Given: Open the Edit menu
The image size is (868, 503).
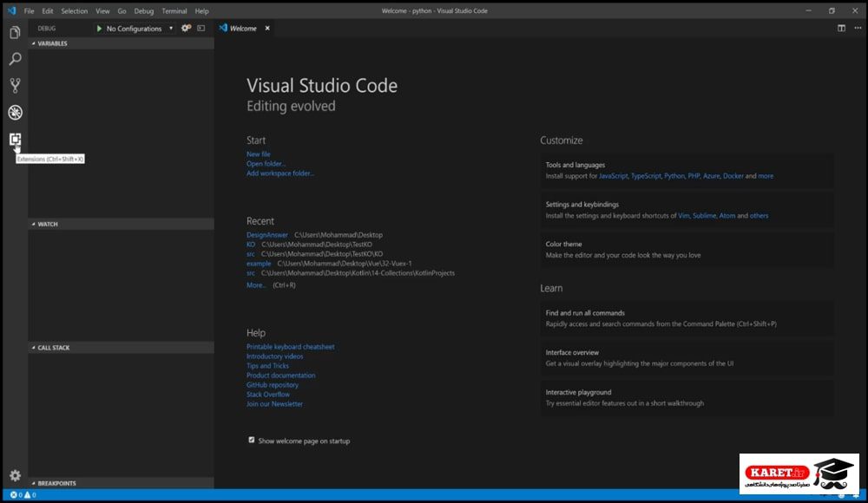Looking at the screenshot, I should (48, 11).
